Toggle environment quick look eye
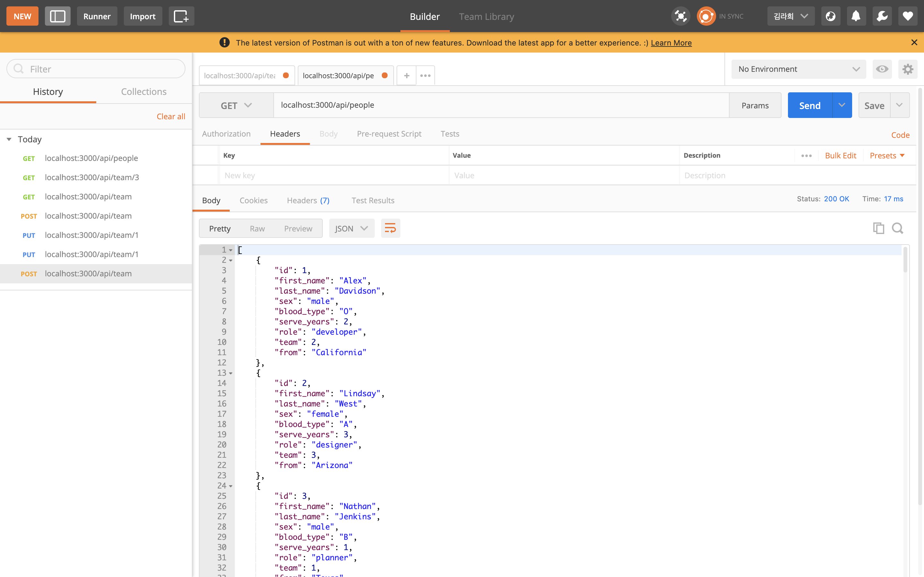The image size is (924, 577). click(882, 69)
